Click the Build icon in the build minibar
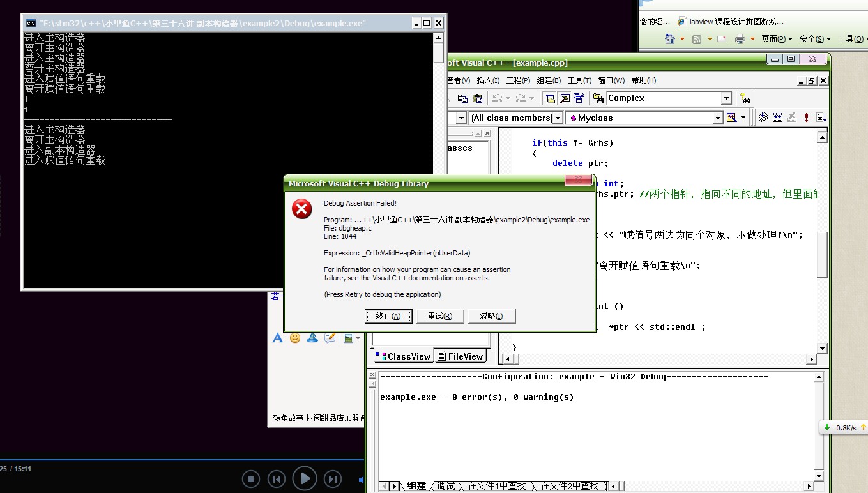Screen dimensions: 868x493 coord(777,118)
